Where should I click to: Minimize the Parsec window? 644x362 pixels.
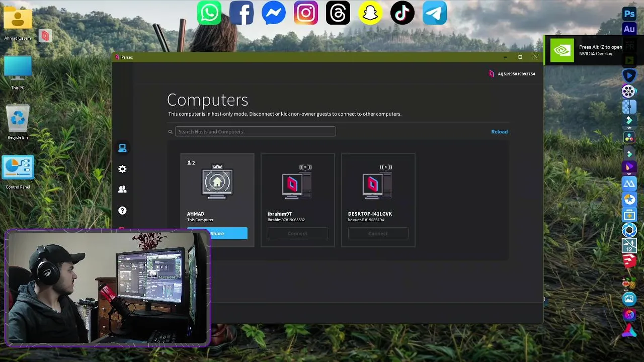coord(505,57)
